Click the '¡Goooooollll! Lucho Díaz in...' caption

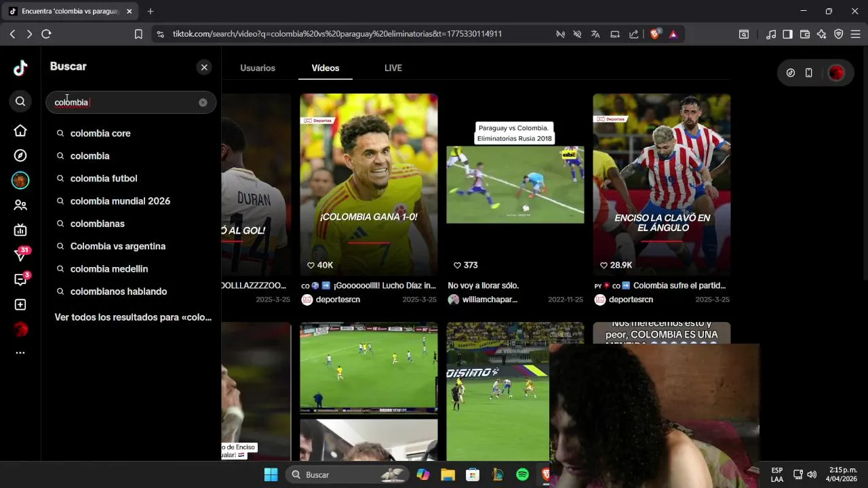tap(384, 285)
